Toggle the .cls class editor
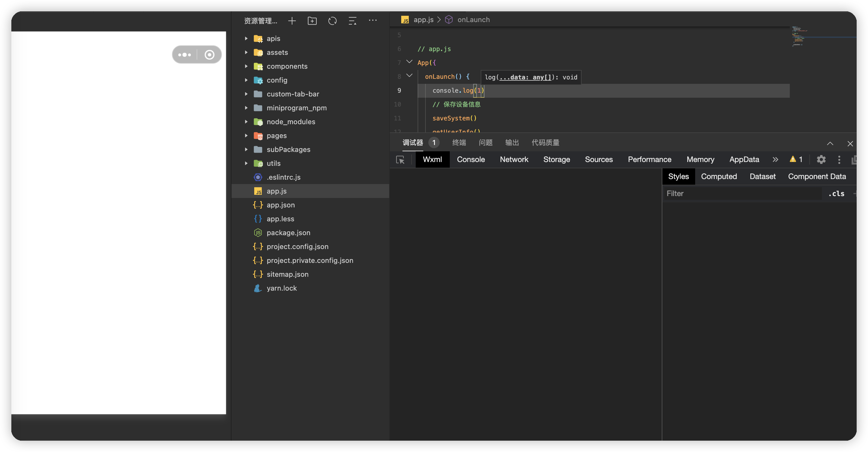This screenshot has width=868, height=452. (836, 194)
